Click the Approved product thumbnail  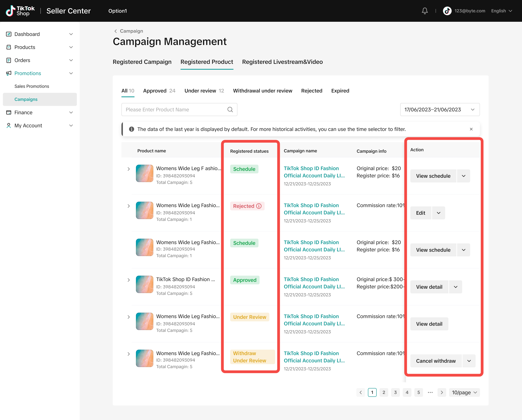point(144,284)
